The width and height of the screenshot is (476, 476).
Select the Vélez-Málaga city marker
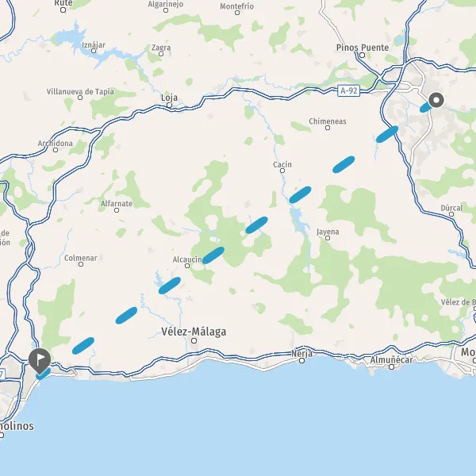click(194, 340)
